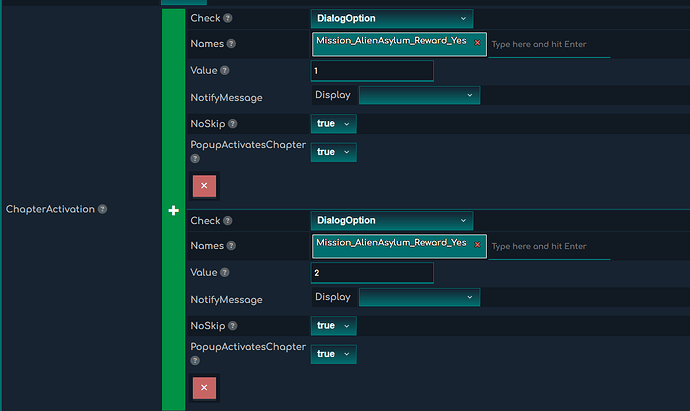Open help icon beside first Names label
Viewport: 690px width, 411px height.
point(231,44)
